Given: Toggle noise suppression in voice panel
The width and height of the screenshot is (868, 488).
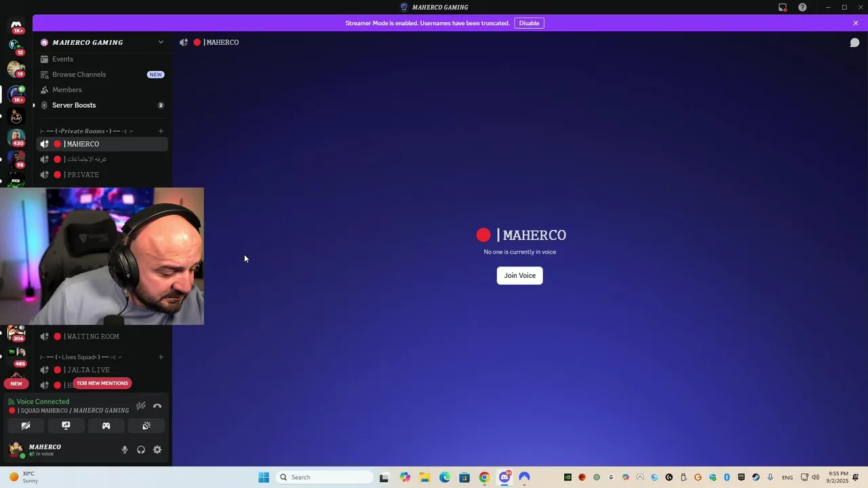Looking at the screenshot, I should coord(140,406).
